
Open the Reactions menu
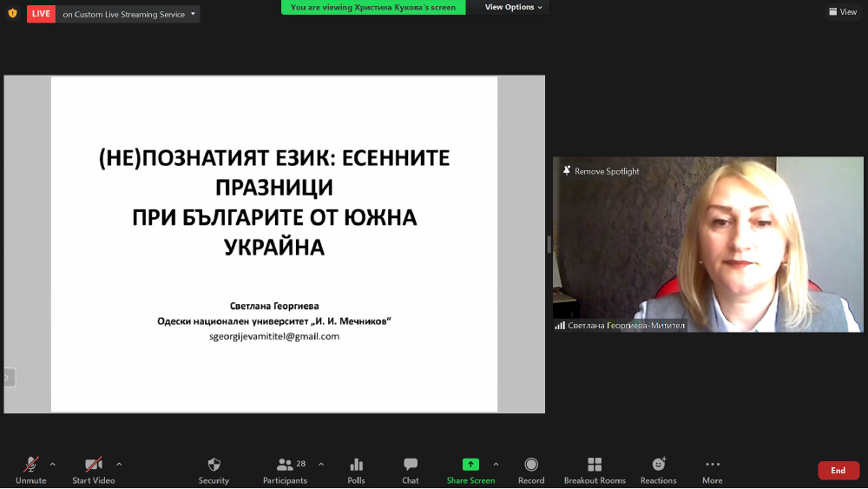click(x=659, y=465)
